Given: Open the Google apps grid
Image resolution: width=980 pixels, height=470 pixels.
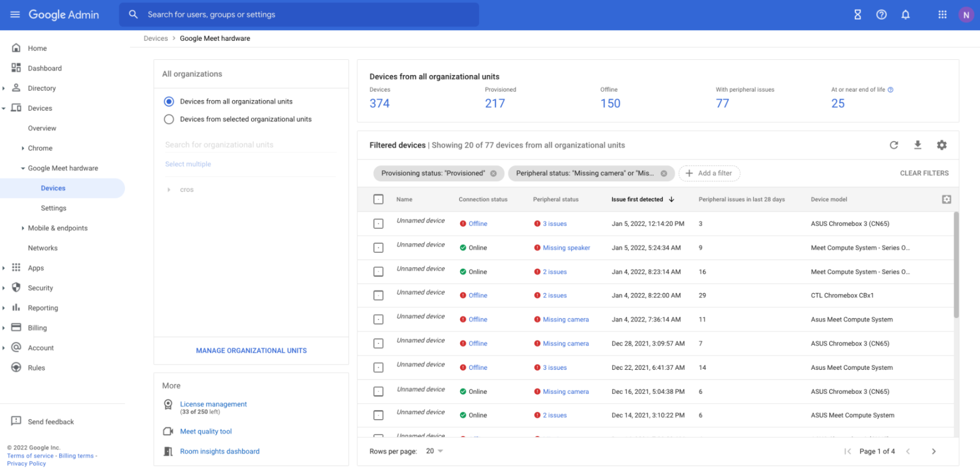Looking at the screenshot, I should pyautogui.click(x=942, y=15).
